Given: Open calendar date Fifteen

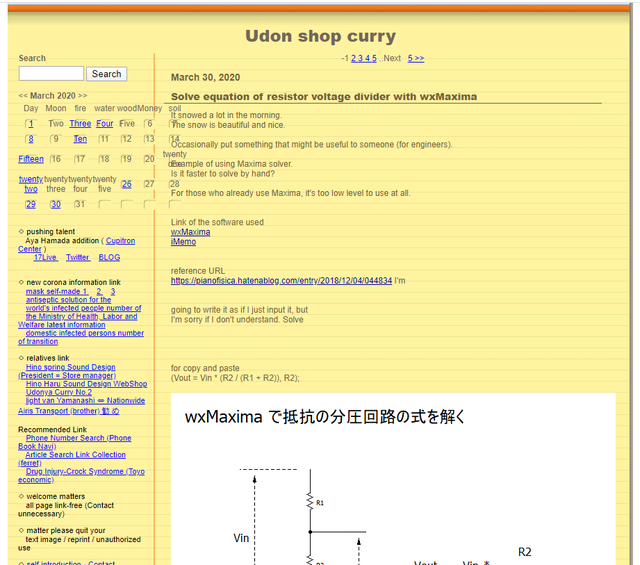Looking at the screenshot, I should pos(31,159).
